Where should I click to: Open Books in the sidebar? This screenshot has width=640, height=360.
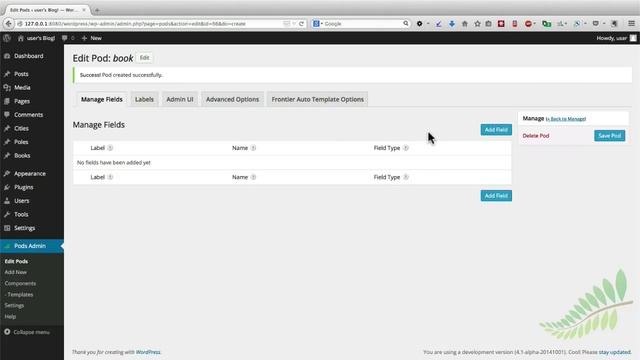[x=22, y=156]
